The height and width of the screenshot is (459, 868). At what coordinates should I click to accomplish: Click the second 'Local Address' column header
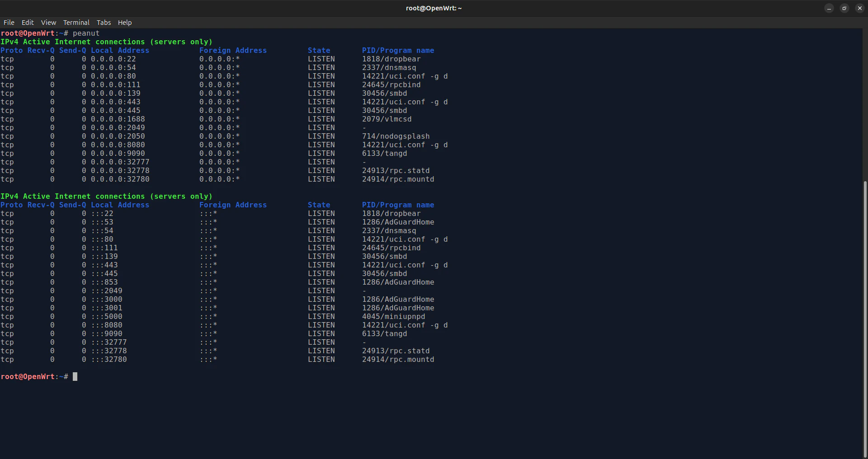120,205
